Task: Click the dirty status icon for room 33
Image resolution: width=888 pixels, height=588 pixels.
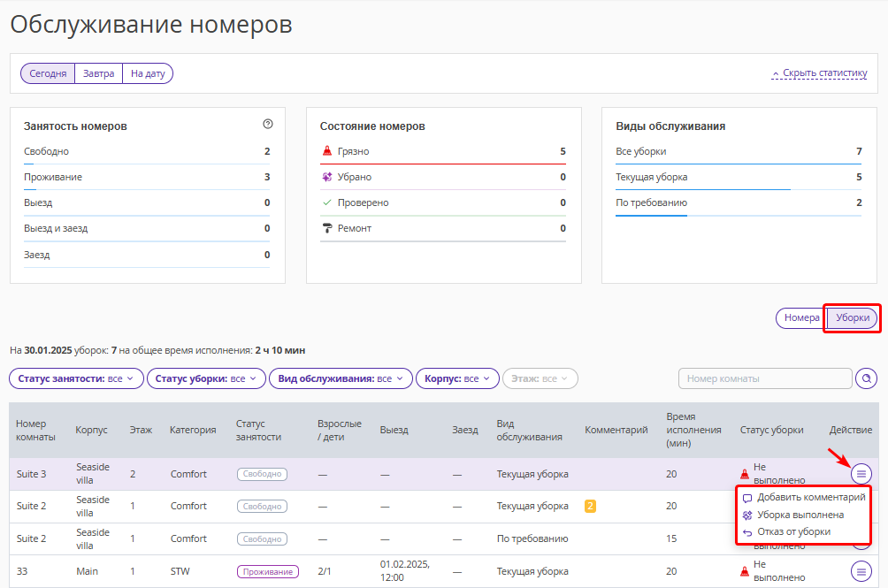Action: (745, 571)
